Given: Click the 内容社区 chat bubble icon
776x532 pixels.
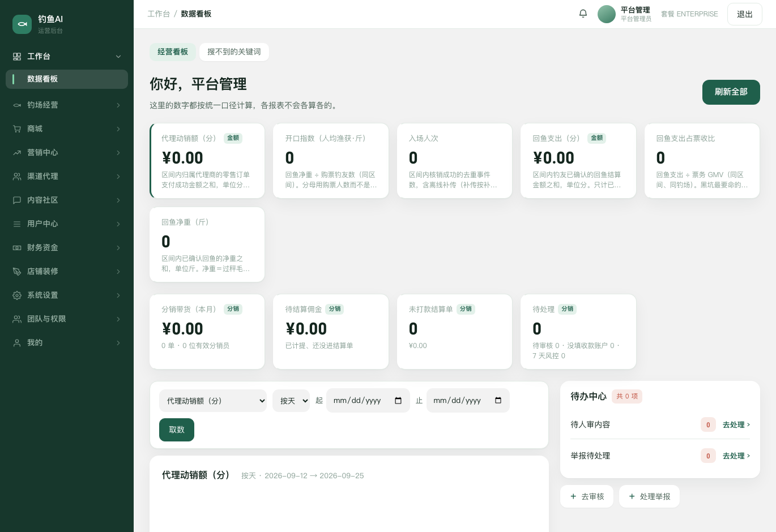Looking at the screenshot, I should (x=17, y=200).
